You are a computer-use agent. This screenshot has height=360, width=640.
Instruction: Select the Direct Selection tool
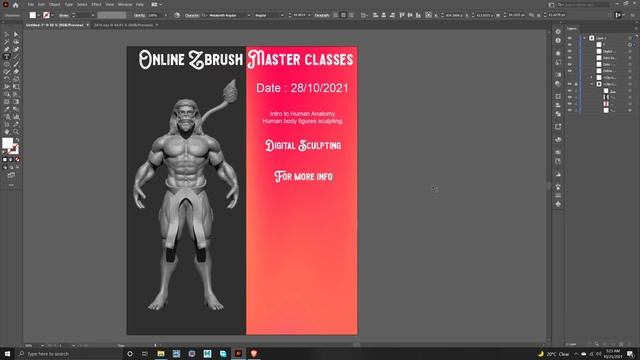pyautogui.click(x=16, y=35)
